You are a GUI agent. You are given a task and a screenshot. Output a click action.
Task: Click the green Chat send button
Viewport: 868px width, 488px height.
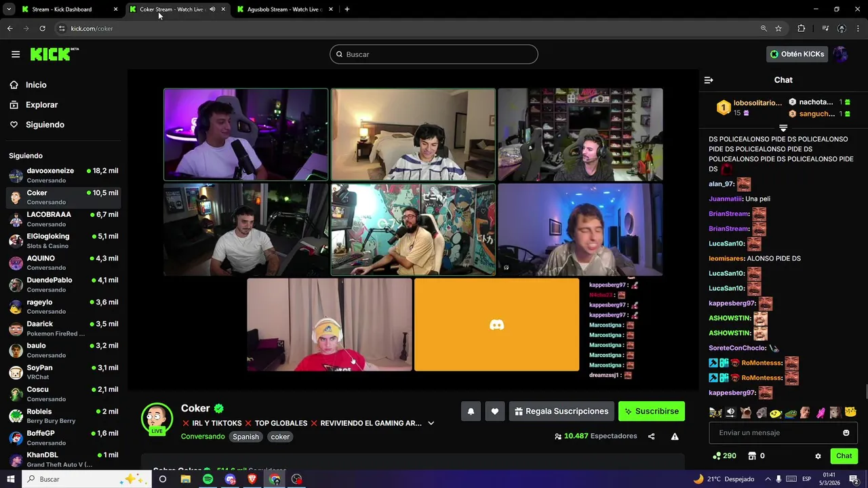tap(844, 456)
